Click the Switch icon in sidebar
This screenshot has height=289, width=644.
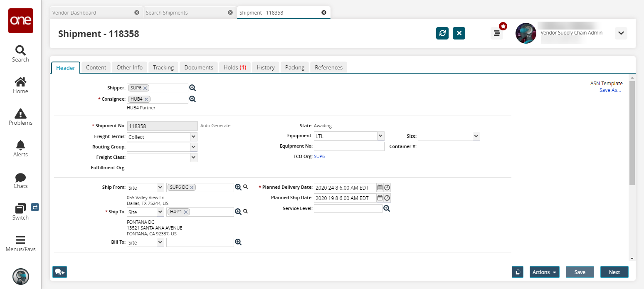coord(20,208)
